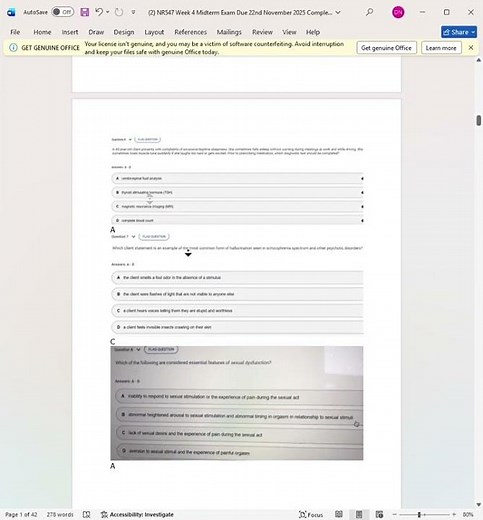Click answer letter A below Question 6 image
The image size is (483, 520).
(112, 230)
